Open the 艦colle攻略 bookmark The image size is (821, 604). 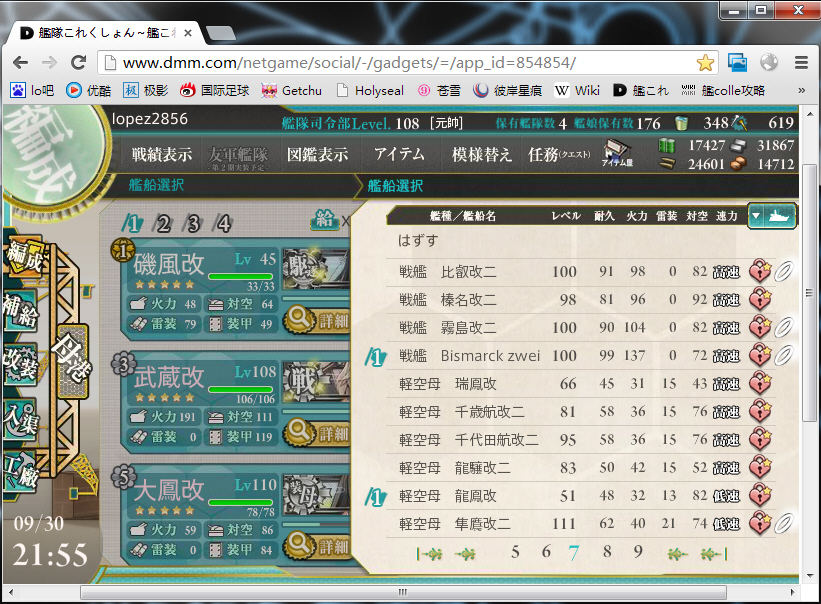723,91
